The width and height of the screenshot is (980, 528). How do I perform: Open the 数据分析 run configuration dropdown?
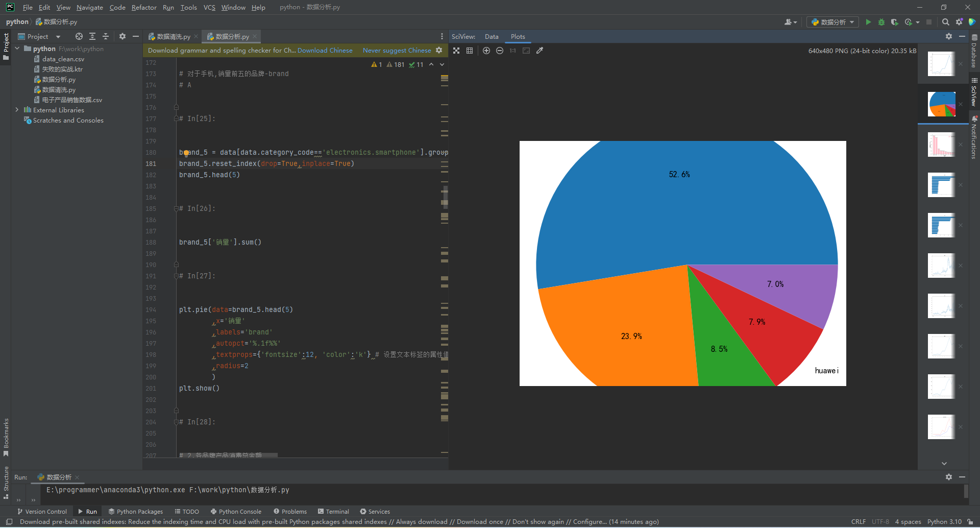coord(833,22)
